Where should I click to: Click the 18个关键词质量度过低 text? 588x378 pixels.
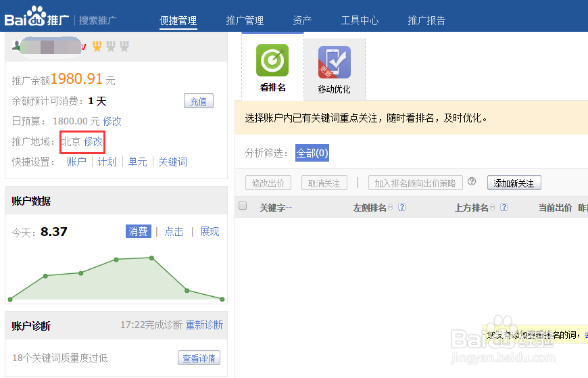60,358
